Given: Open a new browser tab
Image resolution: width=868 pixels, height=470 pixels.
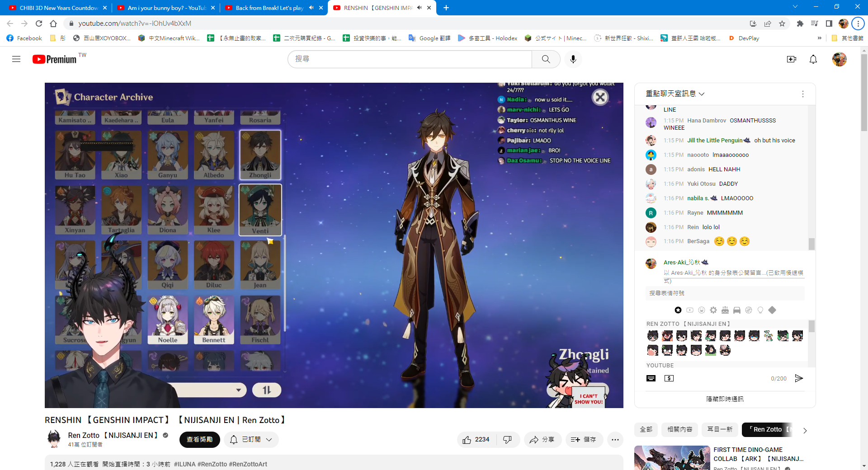Looking at the screenshot, I should (446, 8).
